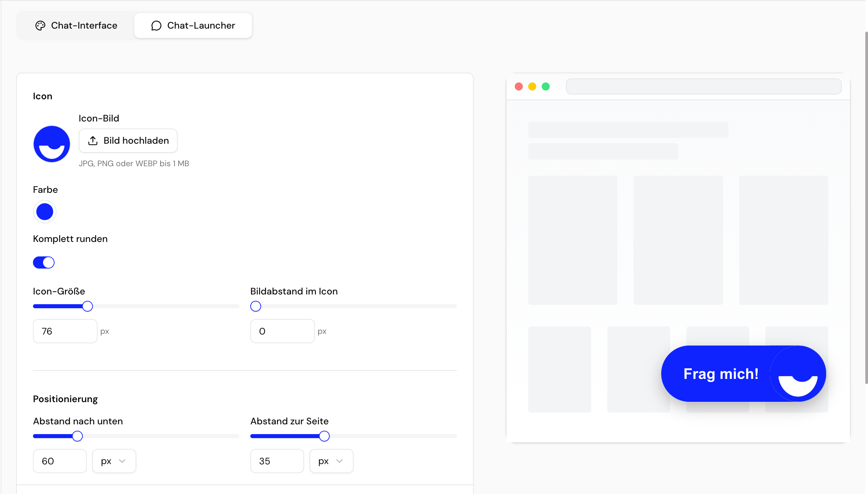This screenshot has width=868, height=494.
Task: Click the smile icon in the launcher preview
Action: [798, 374]
